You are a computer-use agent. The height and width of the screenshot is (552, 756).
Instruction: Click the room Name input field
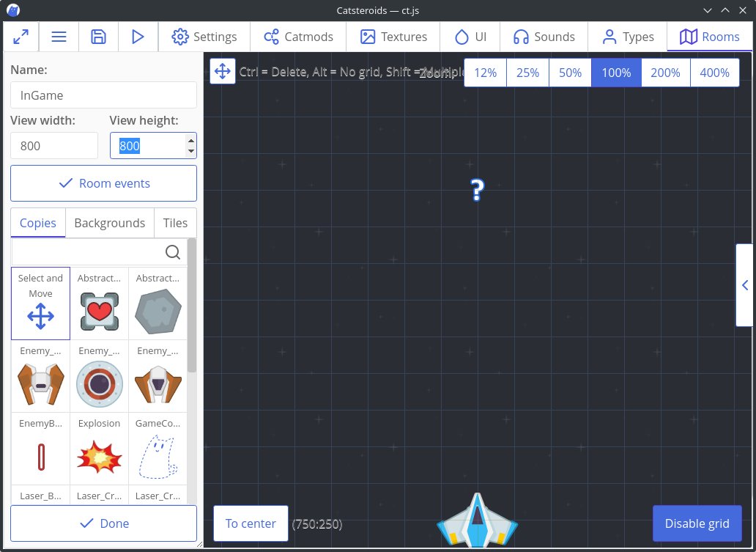tap(103, 95)
